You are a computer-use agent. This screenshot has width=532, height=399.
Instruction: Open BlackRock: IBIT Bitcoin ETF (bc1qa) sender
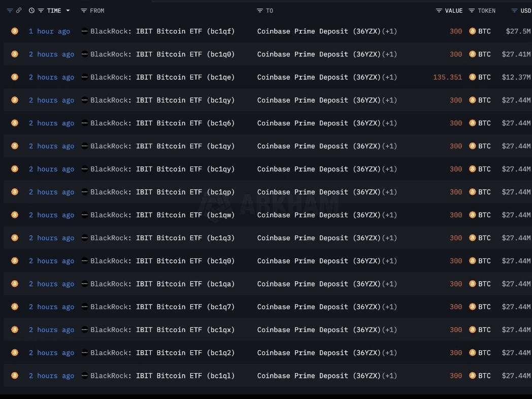click(x=162, y=284)
